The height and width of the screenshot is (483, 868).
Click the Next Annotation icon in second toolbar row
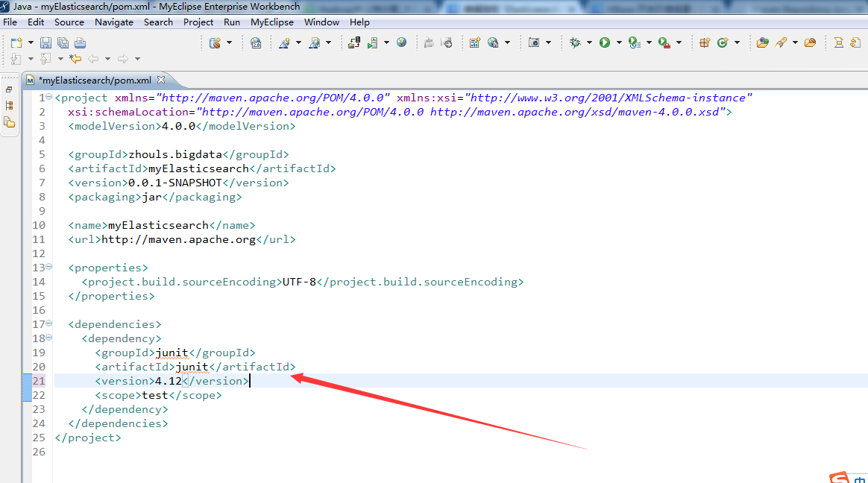[16, 59]
